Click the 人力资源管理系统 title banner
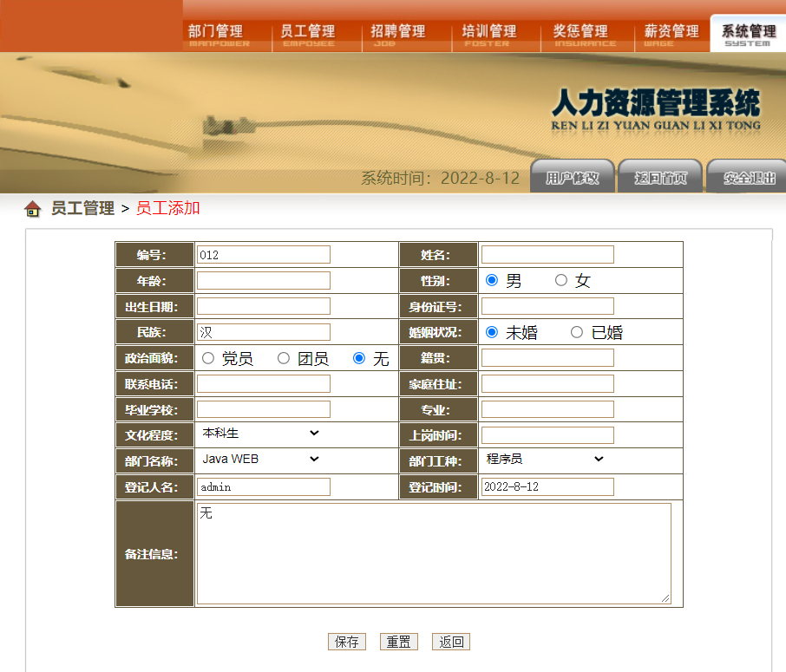This screenshot has width=786, height=672. (656, 109)
